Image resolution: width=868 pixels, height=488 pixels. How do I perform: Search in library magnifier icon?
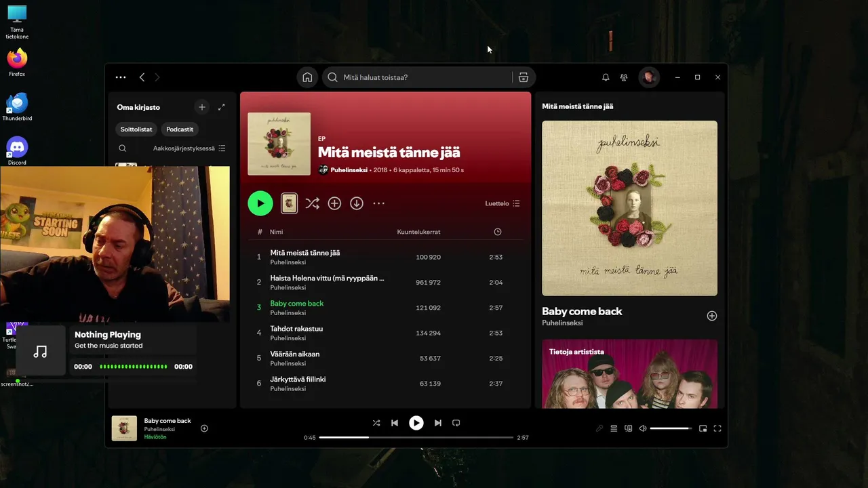122,148
